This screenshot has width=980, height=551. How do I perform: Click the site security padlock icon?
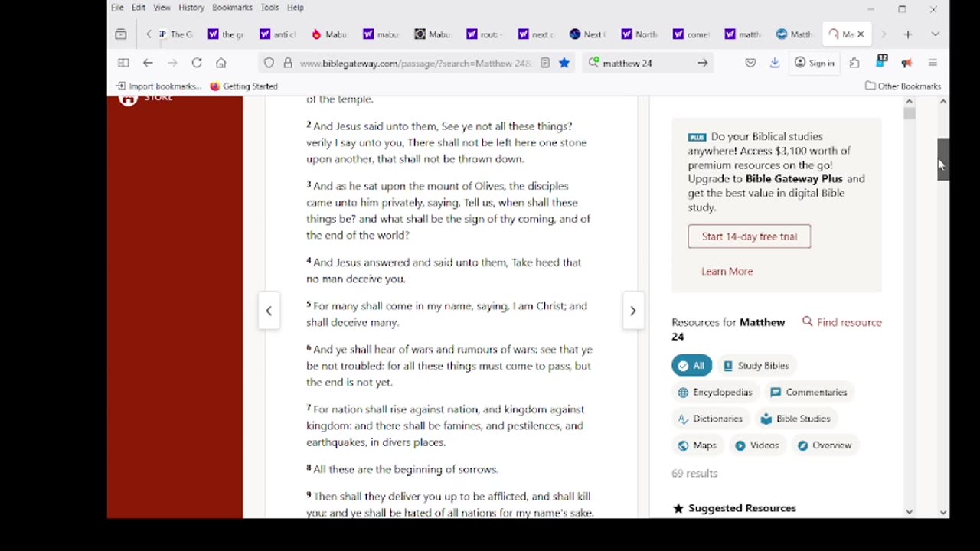[x=288, y=63]
